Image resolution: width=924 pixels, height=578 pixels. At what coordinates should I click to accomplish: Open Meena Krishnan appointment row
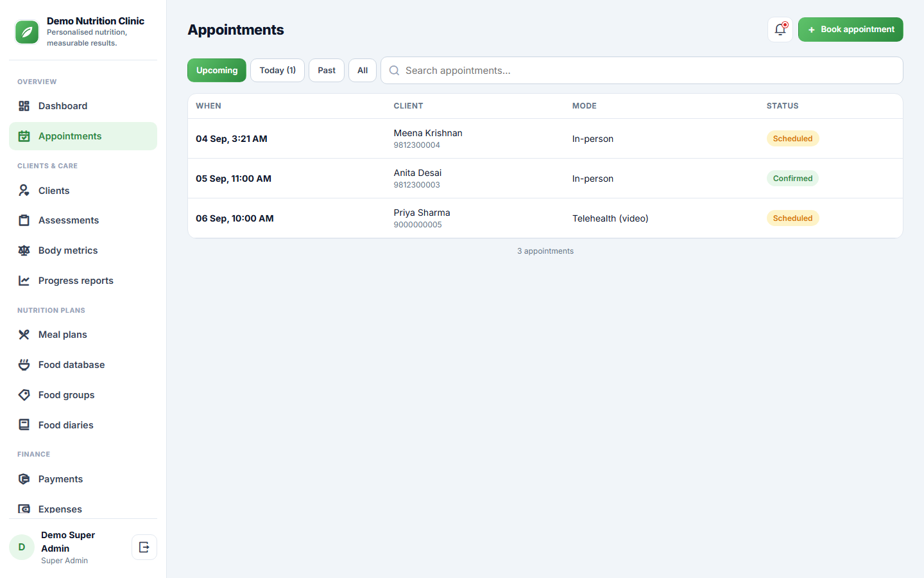pos(545,139)
